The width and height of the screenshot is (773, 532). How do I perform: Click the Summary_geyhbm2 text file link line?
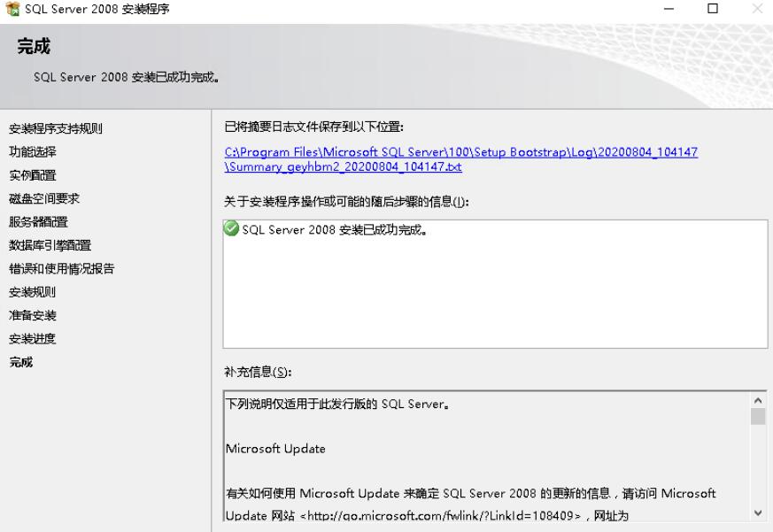click(x=344, y=166)
